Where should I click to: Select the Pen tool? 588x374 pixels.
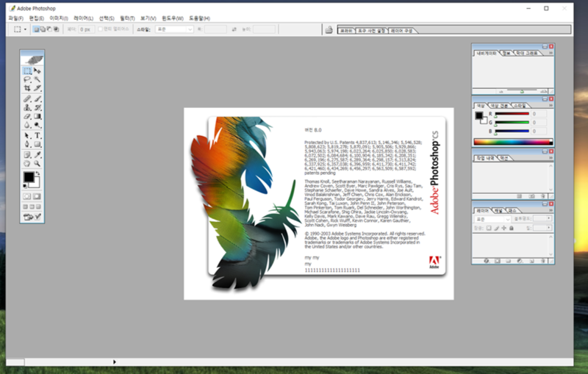[x=27, y=144]
